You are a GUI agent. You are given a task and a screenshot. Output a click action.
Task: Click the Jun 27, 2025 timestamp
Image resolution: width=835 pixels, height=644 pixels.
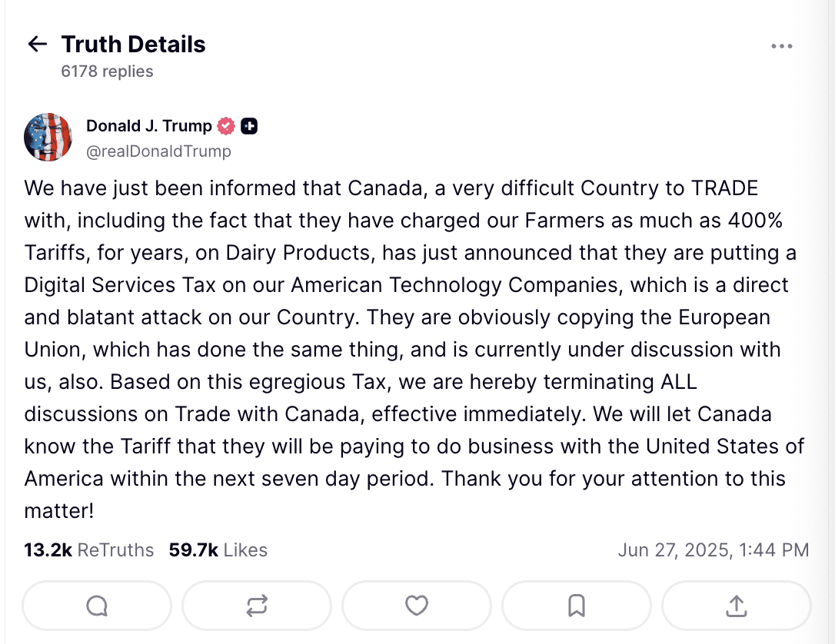(713, 550)
